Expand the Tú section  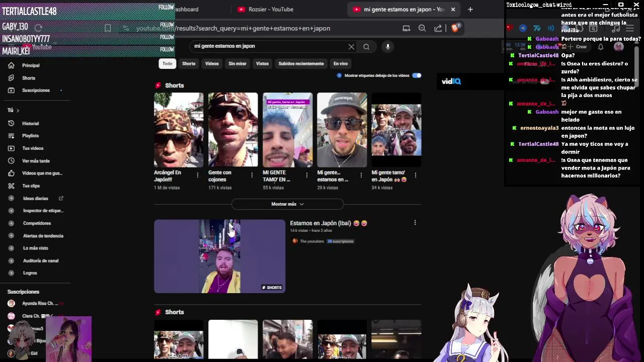point(13,110)
